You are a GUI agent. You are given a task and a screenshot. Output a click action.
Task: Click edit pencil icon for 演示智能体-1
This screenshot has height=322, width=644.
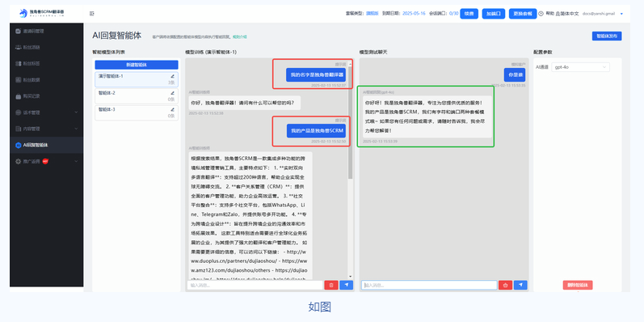[x=172, y=76]
